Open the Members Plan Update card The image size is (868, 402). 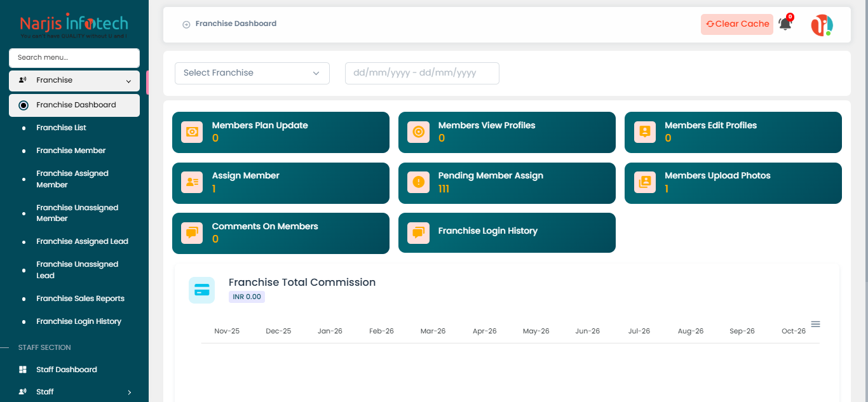point(281,132)
